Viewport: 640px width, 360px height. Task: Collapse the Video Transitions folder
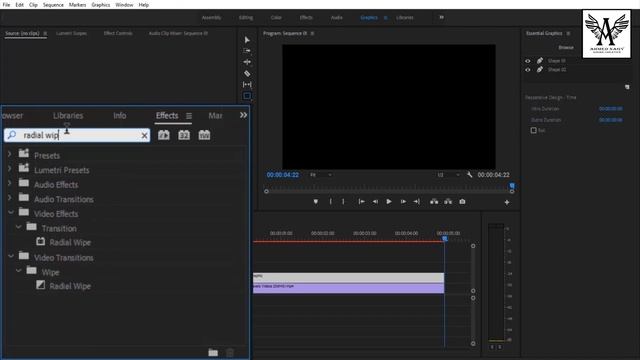(x=11, y=256)
